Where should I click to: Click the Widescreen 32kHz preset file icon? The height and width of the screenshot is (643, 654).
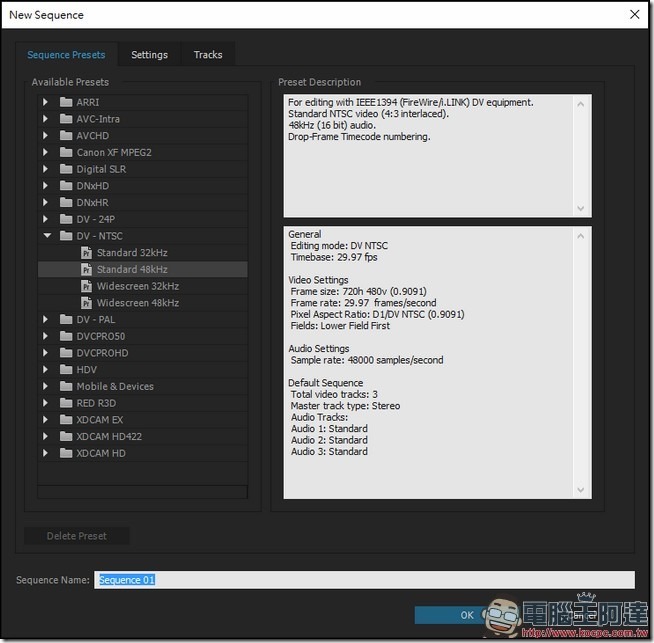pyautogui.click(x=86, y=286)
